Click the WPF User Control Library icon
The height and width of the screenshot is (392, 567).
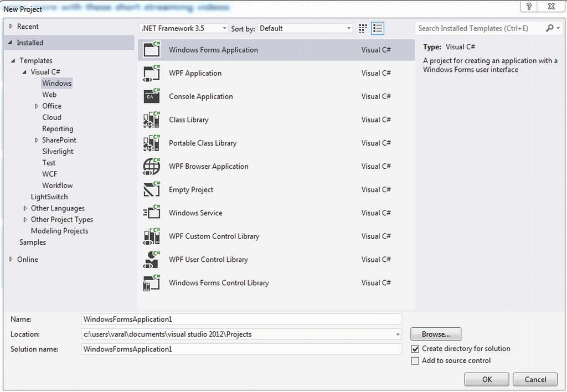point(152,259)
